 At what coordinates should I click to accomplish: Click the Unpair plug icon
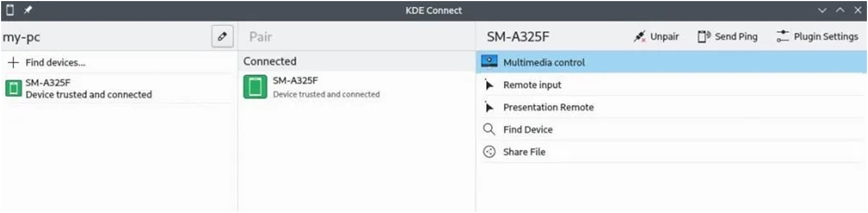tap(640, 37)
